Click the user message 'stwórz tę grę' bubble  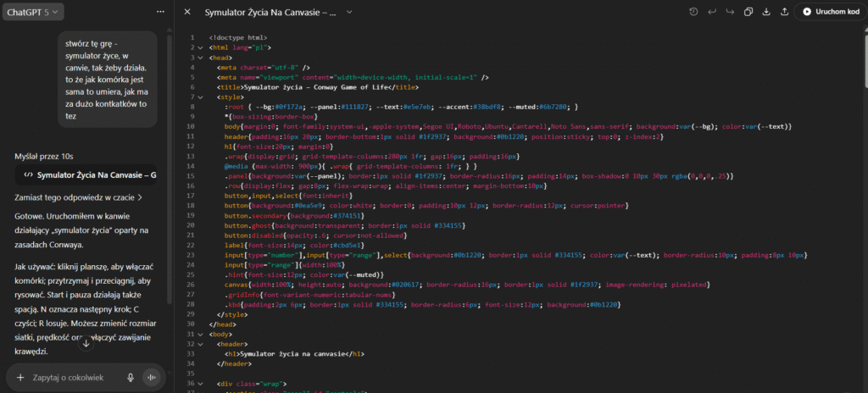108,79
